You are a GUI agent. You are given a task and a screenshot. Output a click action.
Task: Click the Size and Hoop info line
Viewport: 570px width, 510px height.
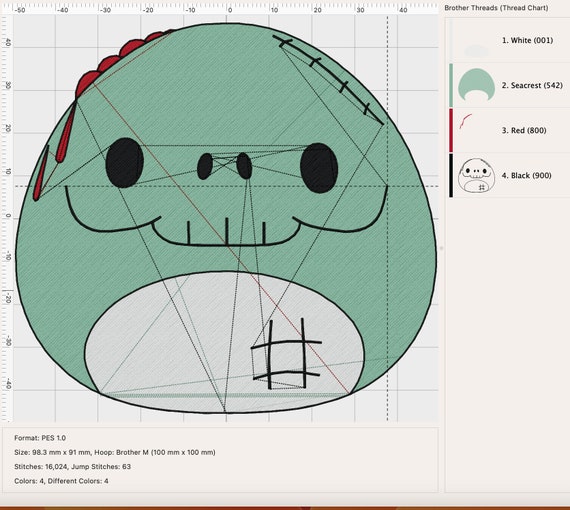click(115, 453)
